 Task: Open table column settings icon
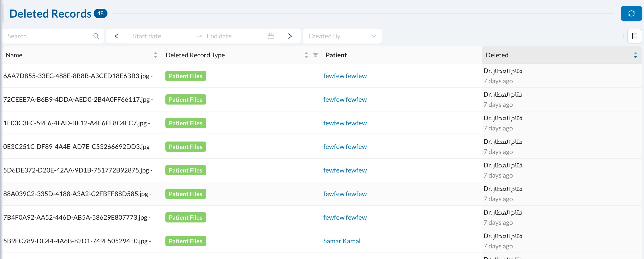pos(635,36)
